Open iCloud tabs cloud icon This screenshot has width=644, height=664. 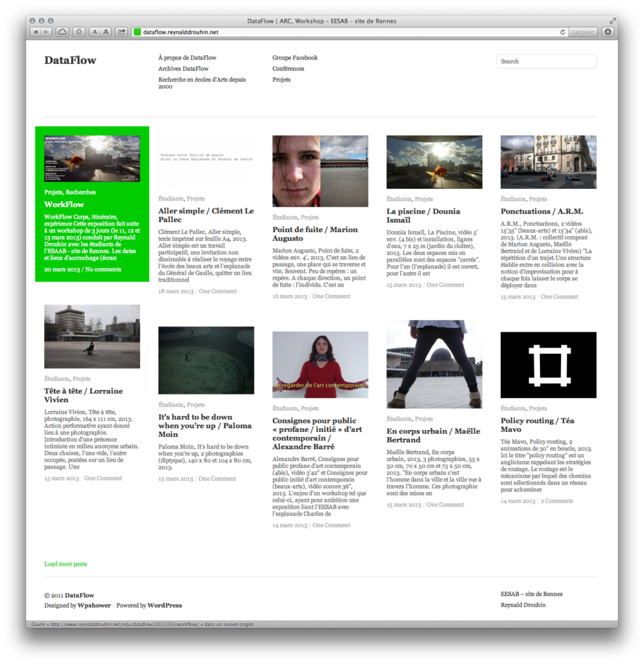coord(63,32)
